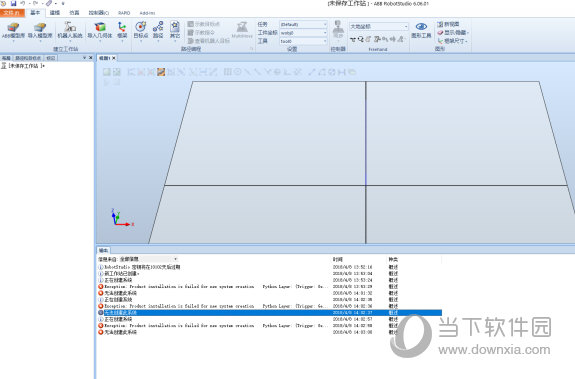
Task: Open the 框架 frame tool
Action: (122, 31)
